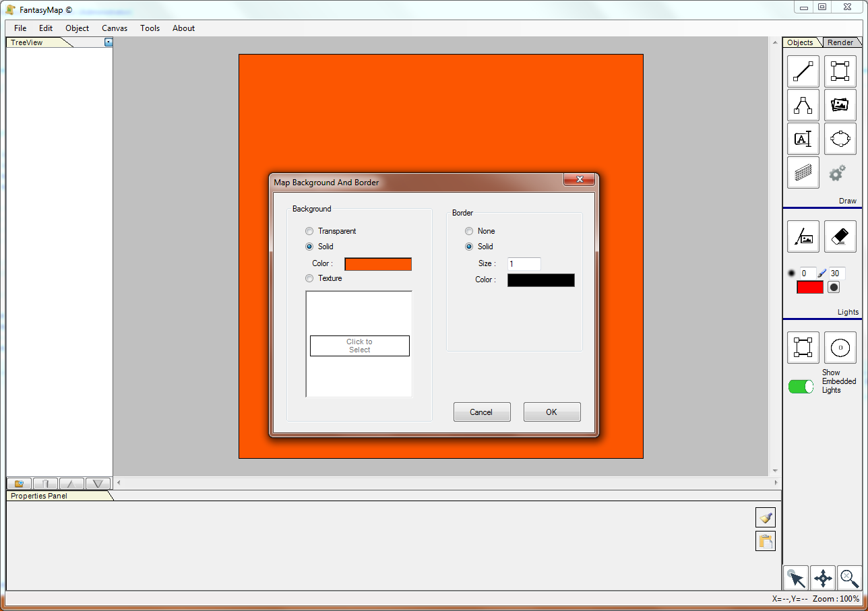Viewport: 868px width, 611px height.
Task: Open the About menu
Action: [x=183, y=28]
